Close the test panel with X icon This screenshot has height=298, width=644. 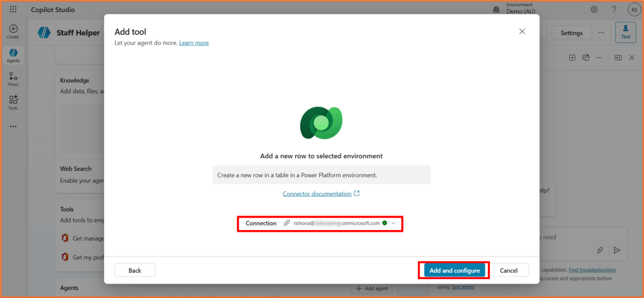pos(632,58)
